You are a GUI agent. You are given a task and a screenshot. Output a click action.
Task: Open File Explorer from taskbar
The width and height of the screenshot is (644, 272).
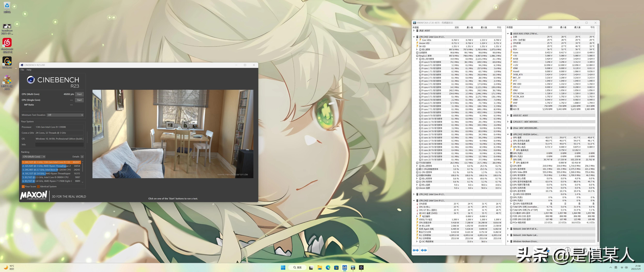[319, 267]
